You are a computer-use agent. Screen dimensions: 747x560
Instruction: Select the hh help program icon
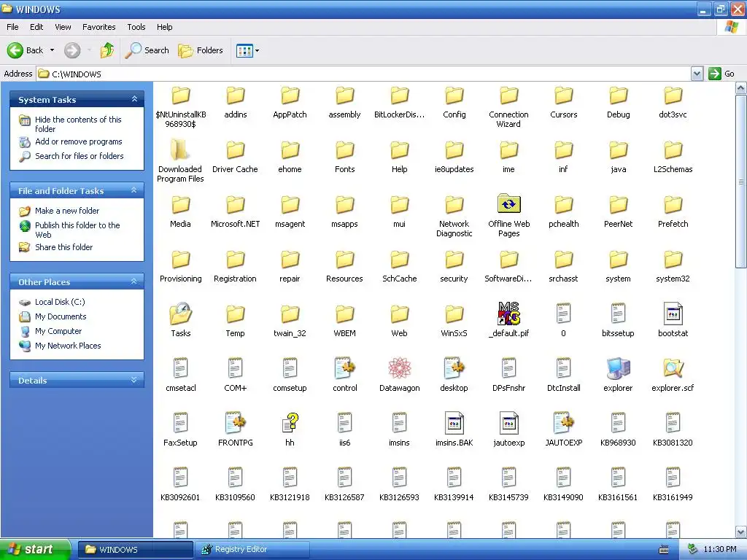coord(290,422)
